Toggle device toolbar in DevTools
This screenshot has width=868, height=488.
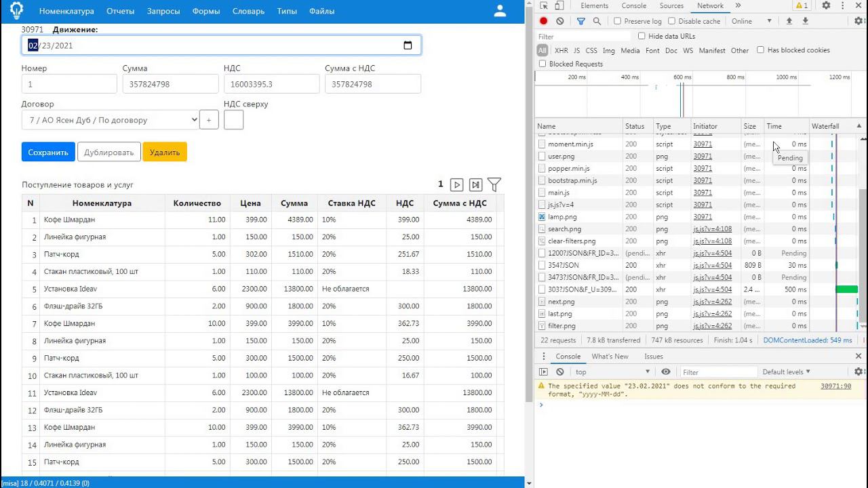click(x=561, y=5)
